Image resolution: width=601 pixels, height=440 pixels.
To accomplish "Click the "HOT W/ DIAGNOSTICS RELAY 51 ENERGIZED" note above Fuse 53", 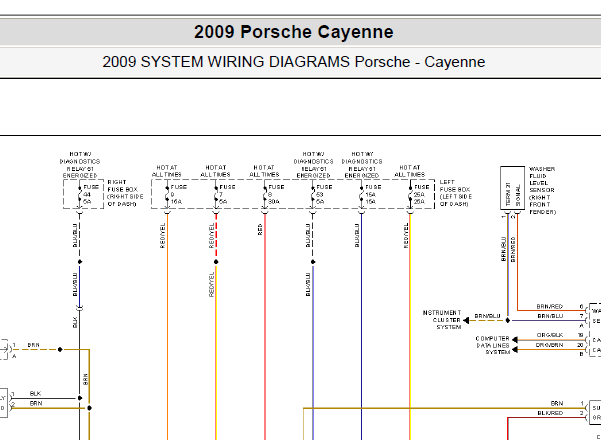I will point(313,165).
